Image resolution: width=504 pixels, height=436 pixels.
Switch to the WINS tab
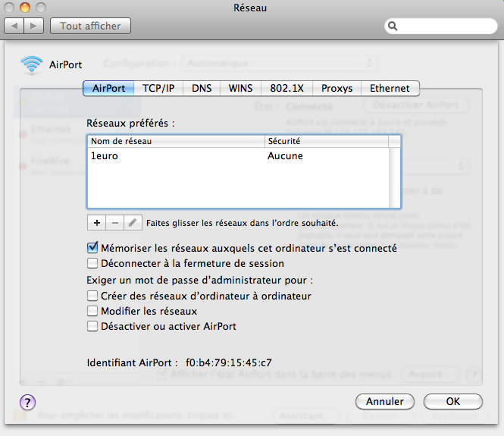(x=241, y=88)
